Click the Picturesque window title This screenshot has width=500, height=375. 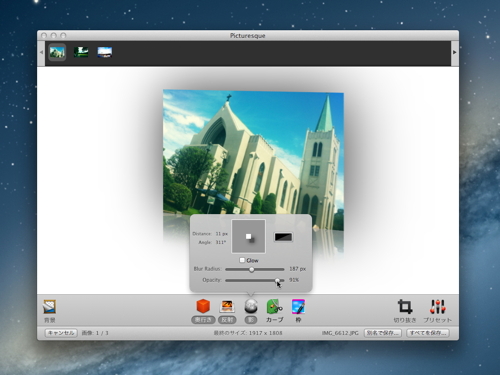coord(248,36)
